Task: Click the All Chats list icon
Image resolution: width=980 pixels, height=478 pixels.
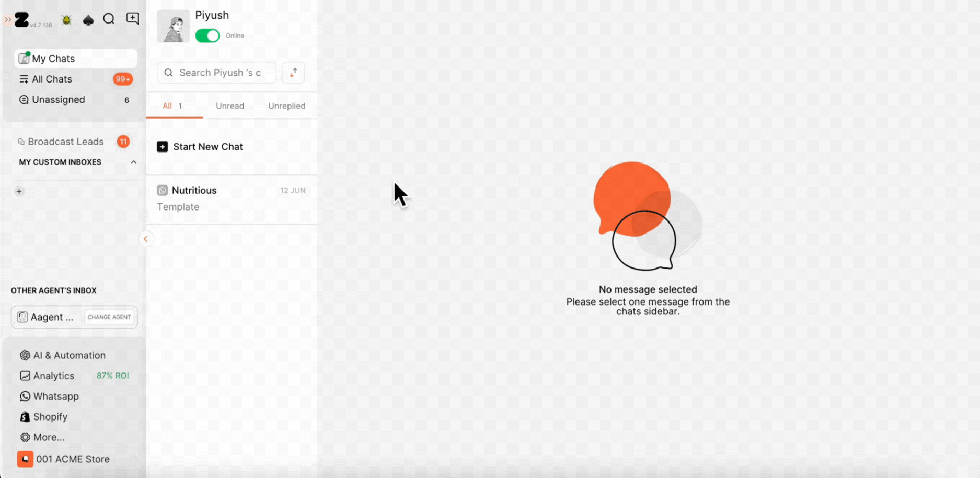Action: [x=24, y=79]
